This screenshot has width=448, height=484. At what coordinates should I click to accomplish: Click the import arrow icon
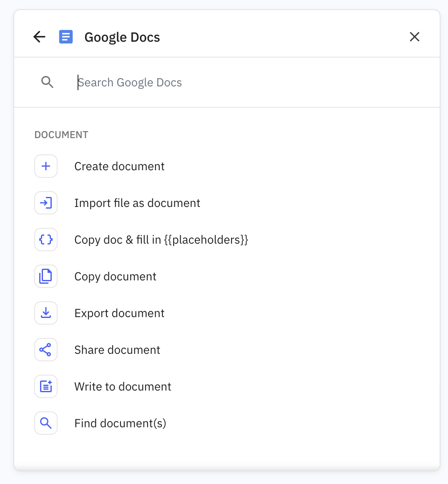46,203
